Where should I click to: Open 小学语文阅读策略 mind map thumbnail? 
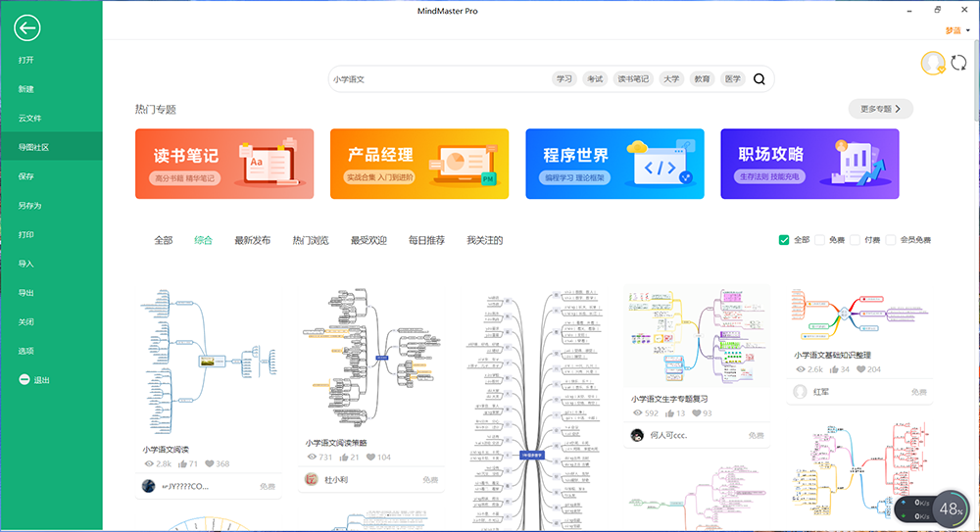[371, 359]
